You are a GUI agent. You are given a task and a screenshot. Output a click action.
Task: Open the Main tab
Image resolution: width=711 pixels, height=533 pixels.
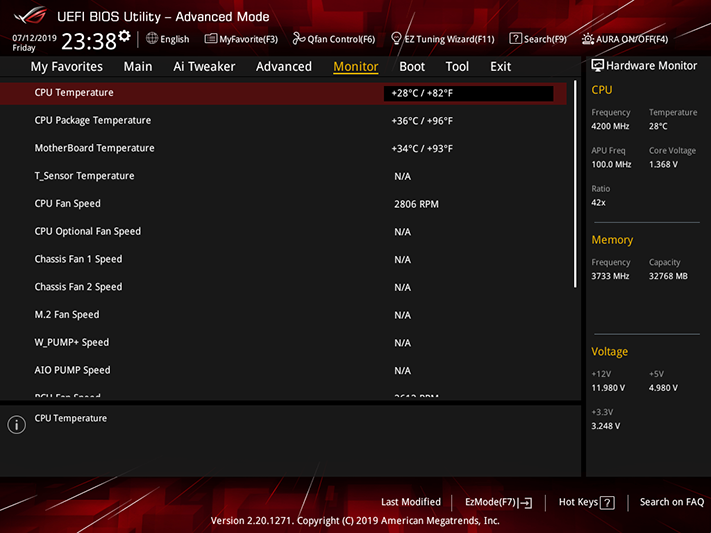tap(138, 67)
